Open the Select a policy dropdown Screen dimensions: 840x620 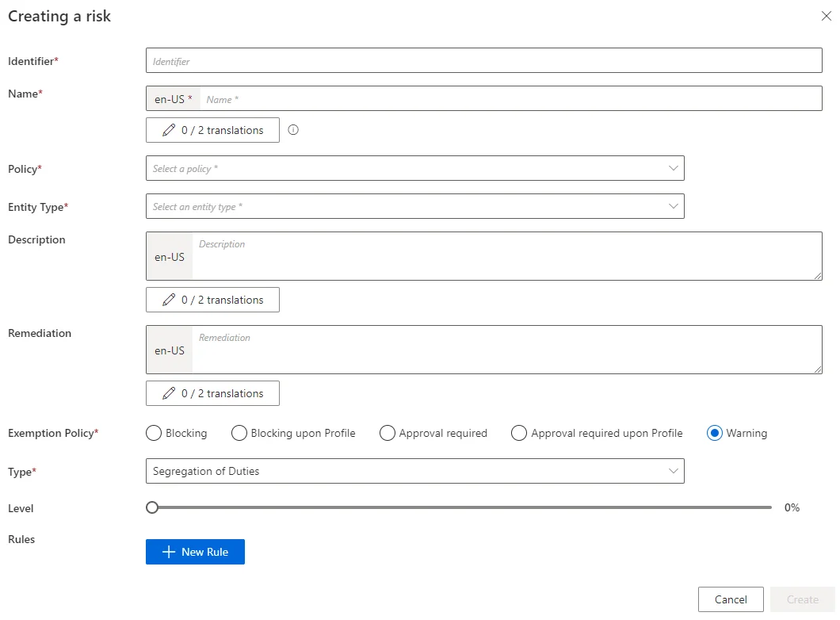point(415,168)
